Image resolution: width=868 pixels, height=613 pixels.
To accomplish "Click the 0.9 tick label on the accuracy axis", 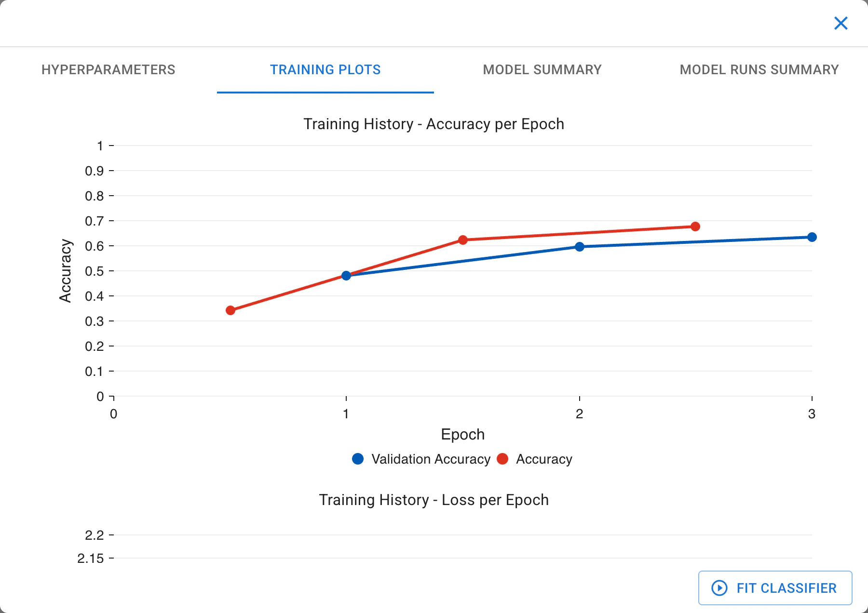I will pyautogui.click(x=95, y=171).
